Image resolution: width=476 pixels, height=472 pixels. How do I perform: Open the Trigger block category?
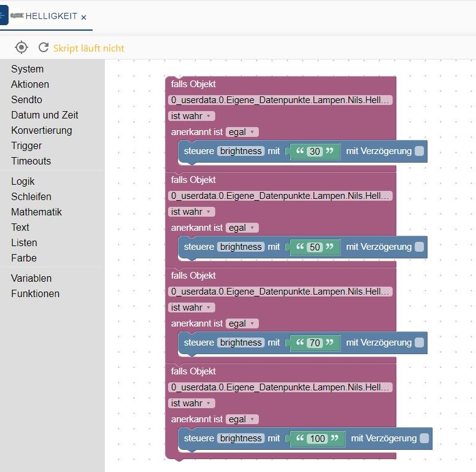[26, 146]
